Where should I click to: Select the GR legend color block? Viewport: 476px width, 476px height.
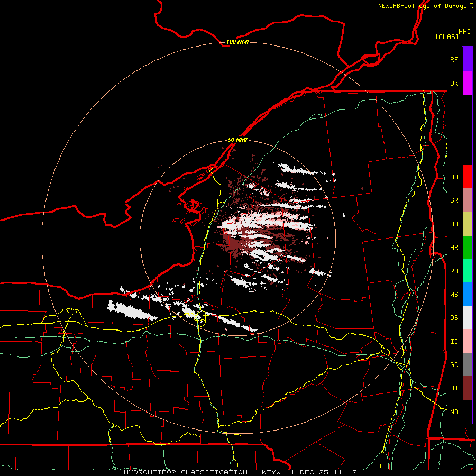point(467,200)
